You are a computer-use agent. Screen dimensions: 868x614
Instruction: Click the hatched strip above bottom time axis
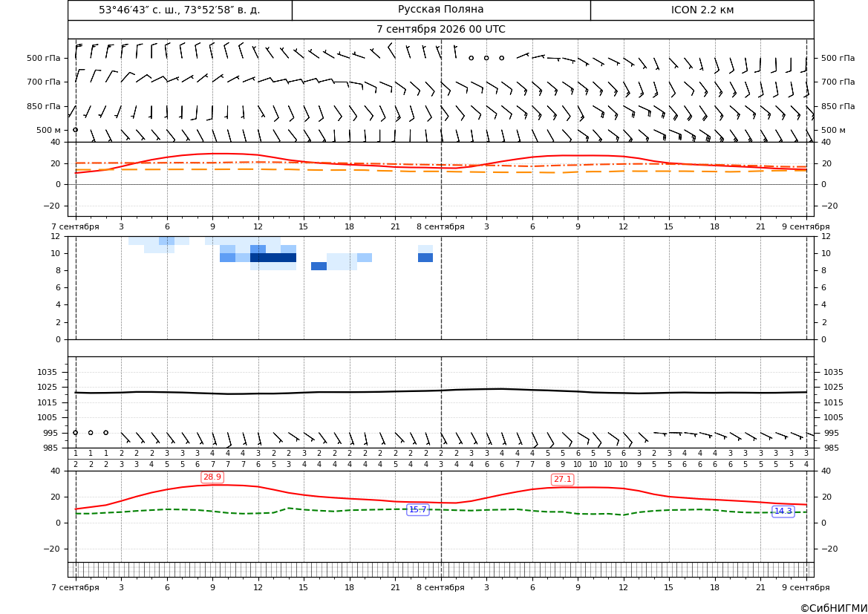coord(440,569)
